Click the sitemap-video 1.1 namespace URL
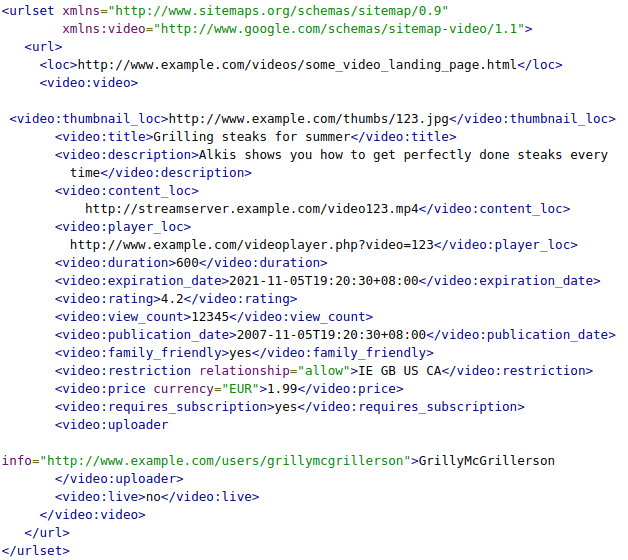The width and height of the screenshot is (628, 560). [340, 29]
